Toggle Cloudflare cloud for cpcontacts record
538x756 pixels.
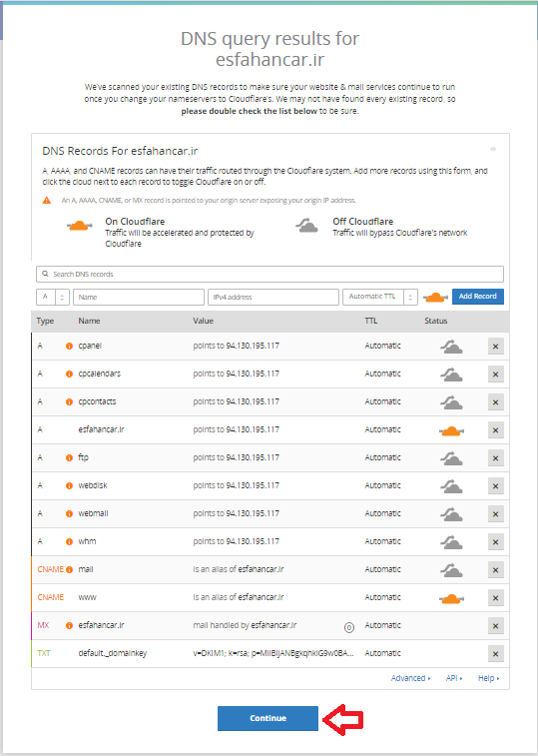451,402
